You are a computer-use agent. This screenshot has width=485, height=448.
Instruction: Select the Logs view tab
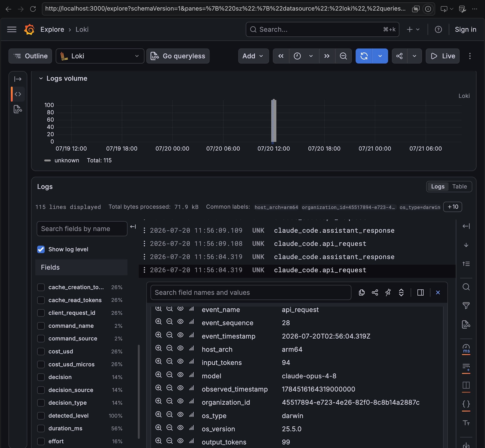pyautogui.click(x=438, y=187)
